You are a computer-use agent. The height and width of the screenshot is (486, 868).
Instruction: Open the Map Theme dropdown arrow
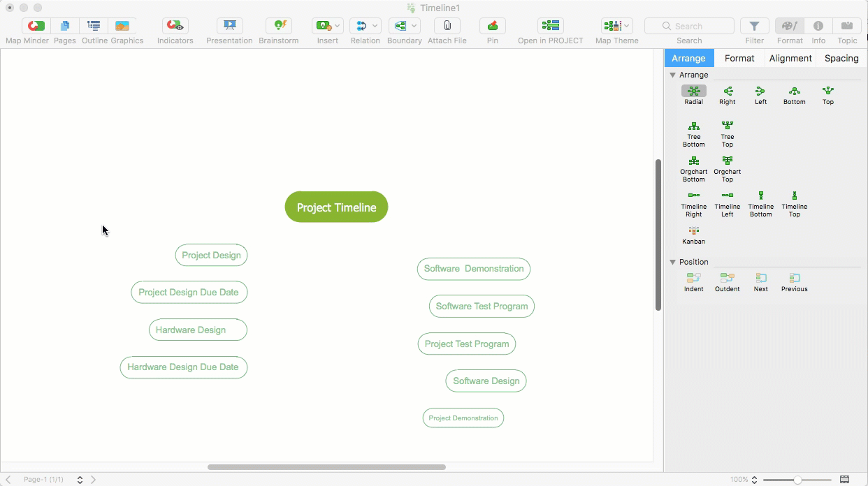pyautogui.click(x=627, y=26)
